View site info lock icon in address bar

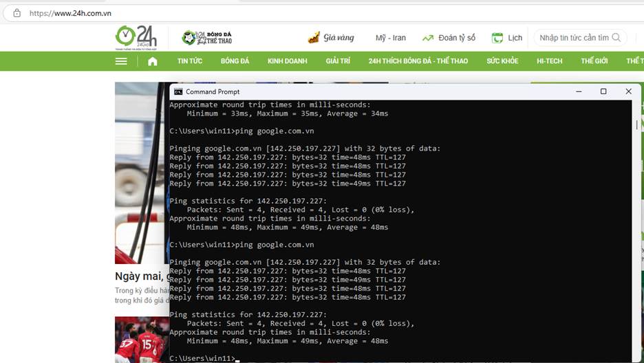[x=17, y=13]
